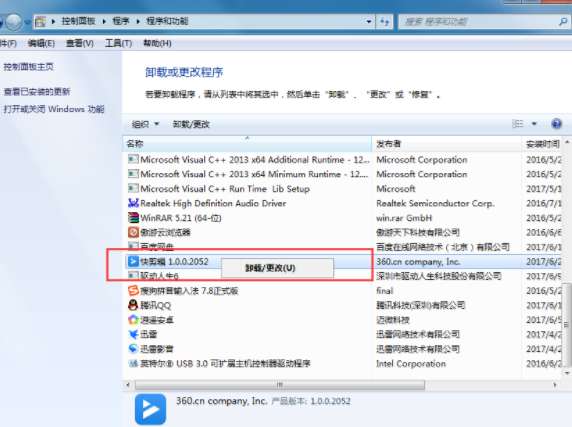
Task: Click the Visual C++ 2013 Additional Runtime icon
Action: click(x=133, y=159)
